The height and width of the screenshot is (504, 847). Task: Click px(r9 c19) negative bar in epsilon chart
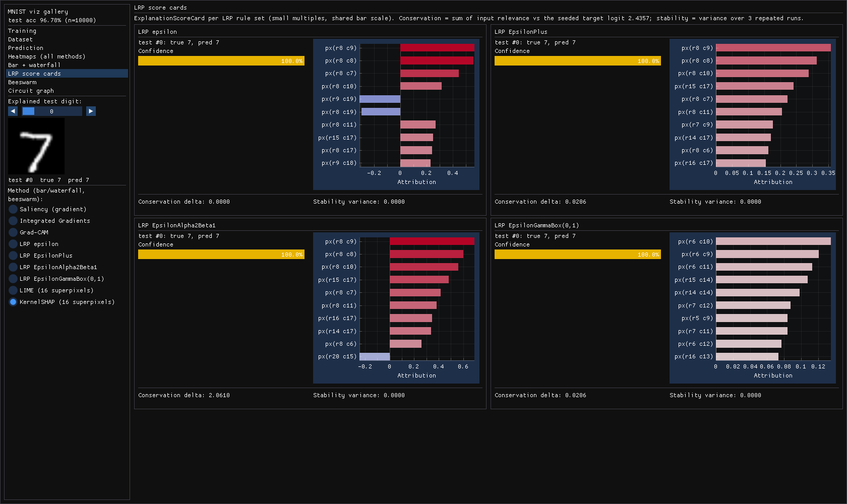(380, 99)
